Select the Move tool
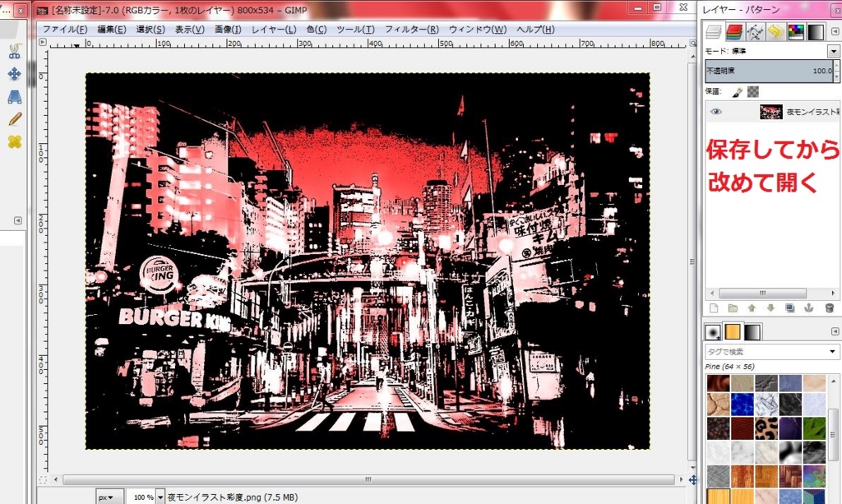Image resolution: width=842 pixels, height=504 pixels. [15, 73]
